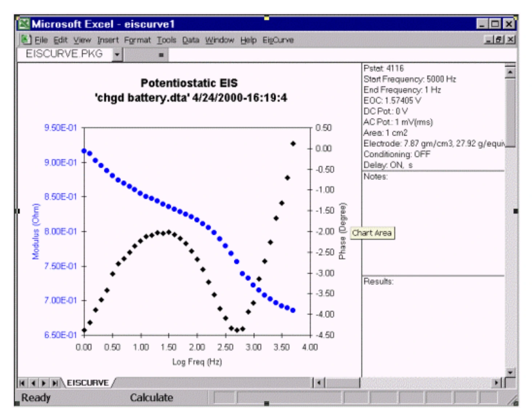The image size is (532, 408).
Task: Open the Window menu
Action: 219,40
